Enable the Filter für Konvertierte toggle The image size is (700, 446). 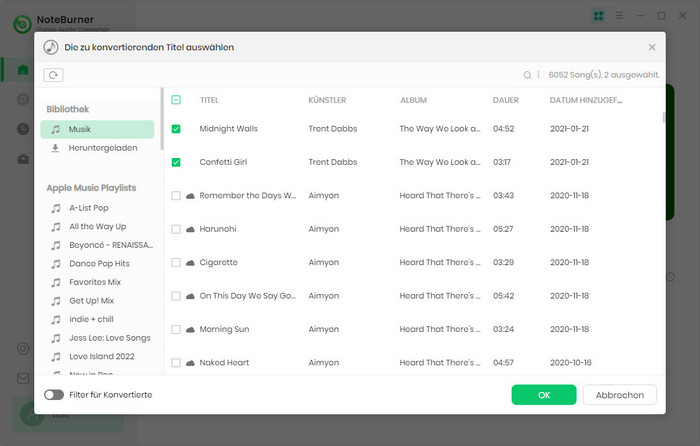(x=54, y=395)
